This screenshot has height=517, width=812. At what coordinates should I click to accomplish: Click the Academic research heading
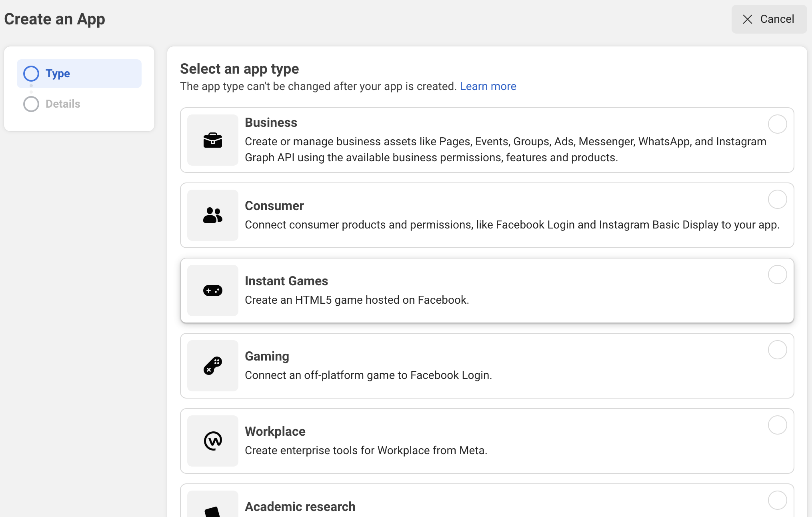tap(300, 507)
